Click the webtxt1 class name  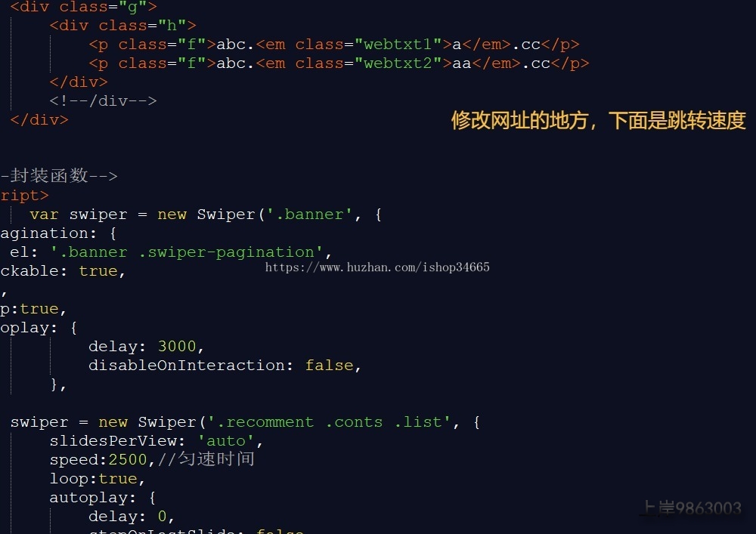(x=398, y=45)
